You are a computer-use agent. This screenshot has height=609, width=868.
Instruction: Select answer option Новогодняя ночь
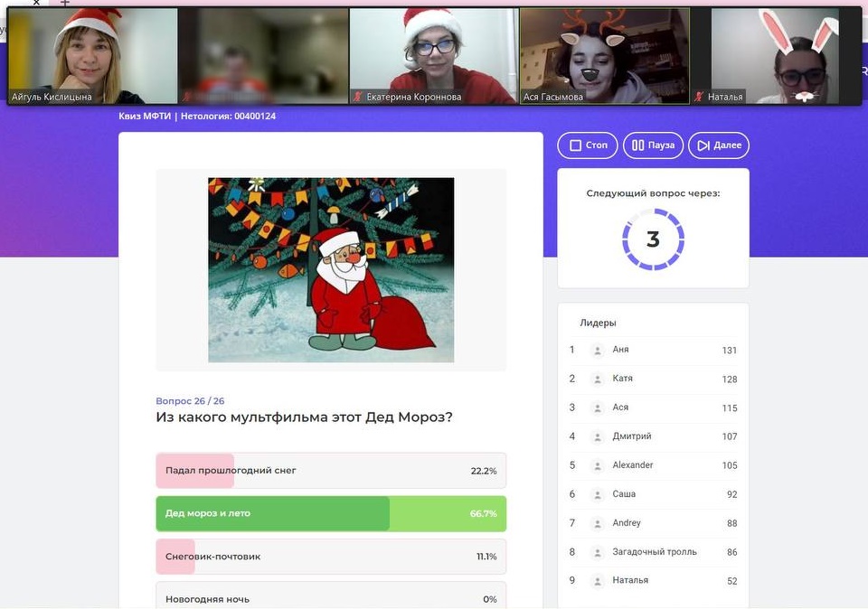click(331, 597)
